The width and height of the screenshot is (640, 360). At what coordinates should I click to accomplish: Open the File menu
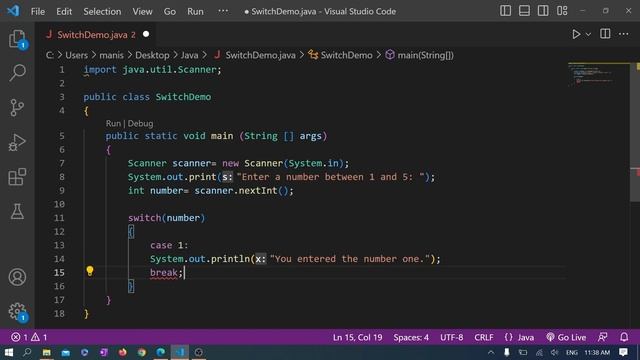pos(38,11)
